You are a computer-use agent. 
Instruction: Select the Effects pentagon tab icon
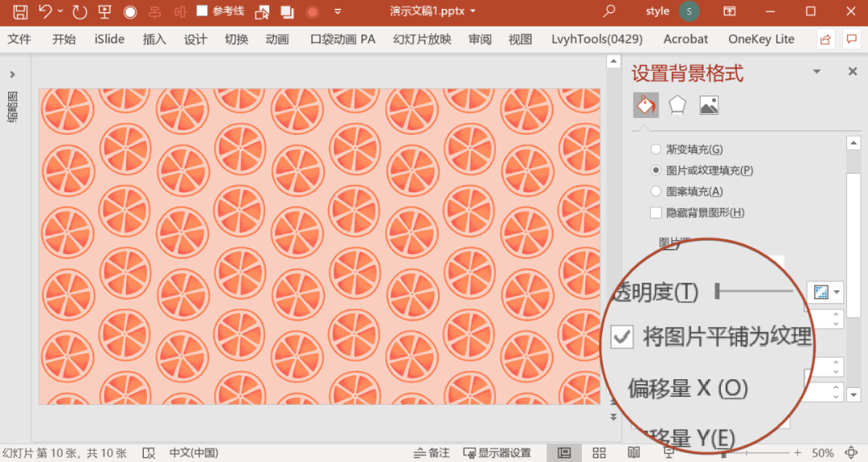pyautogui.click(x=678, y=105)
